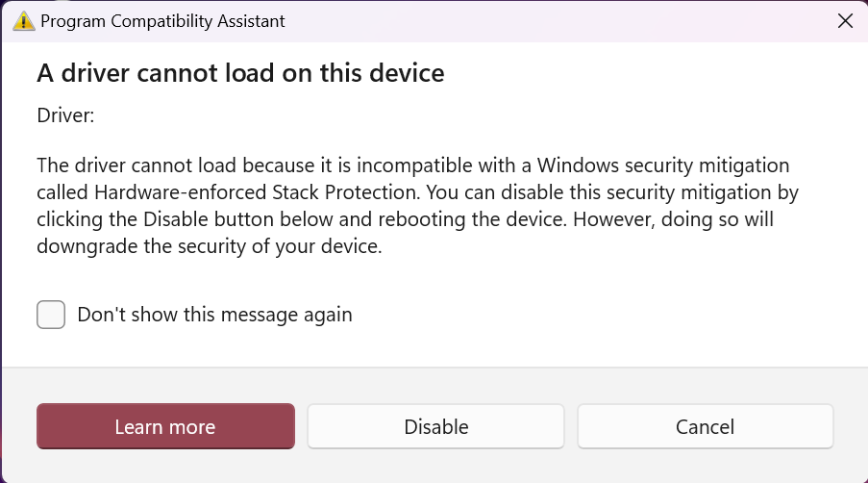Close the Program Compatibility Assistant dialog

coord(845,21)
